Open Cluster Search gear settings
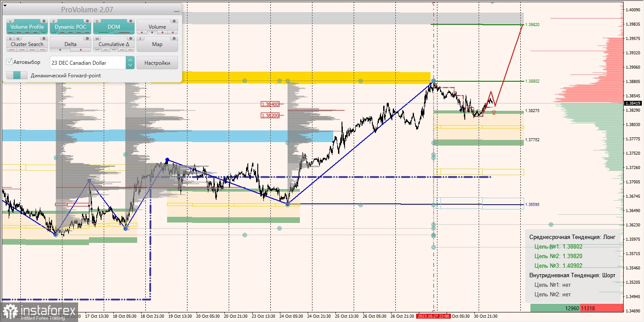 [44, 38]
